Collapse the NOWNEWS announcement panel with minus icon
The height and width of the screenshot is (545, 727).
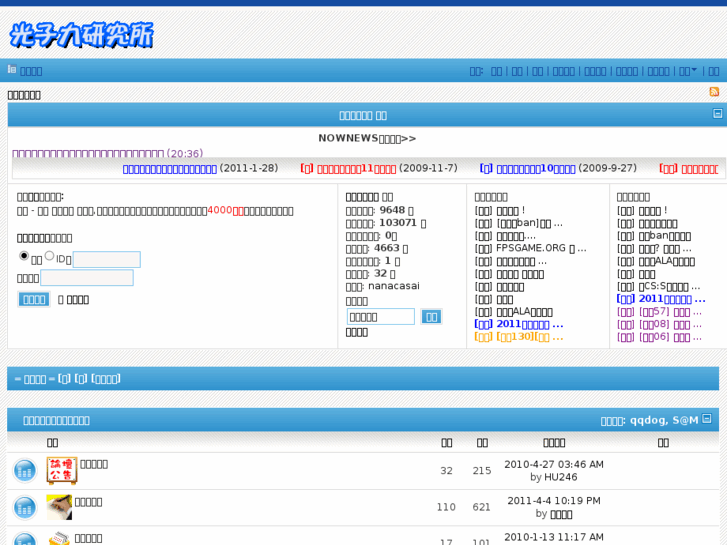717,113
